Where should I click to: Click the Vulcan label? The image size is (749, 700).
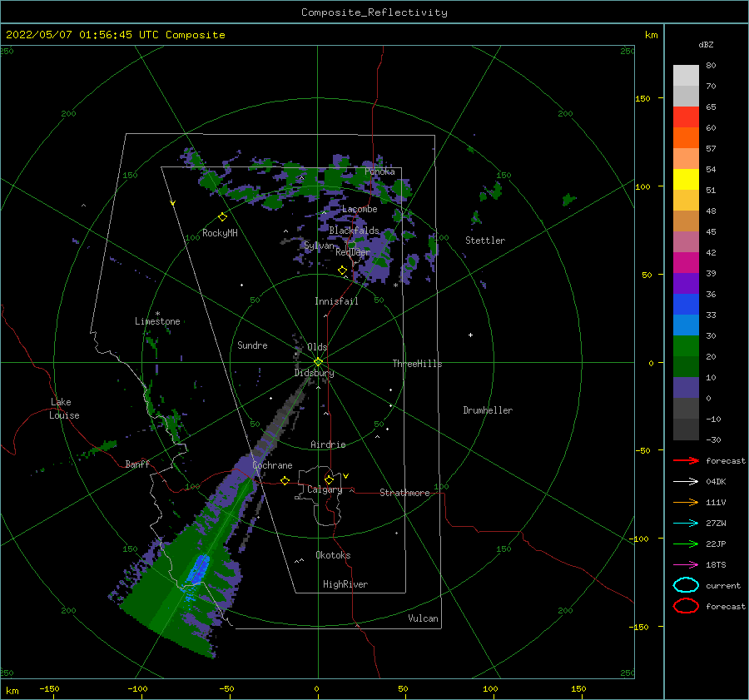pos(424,618)
